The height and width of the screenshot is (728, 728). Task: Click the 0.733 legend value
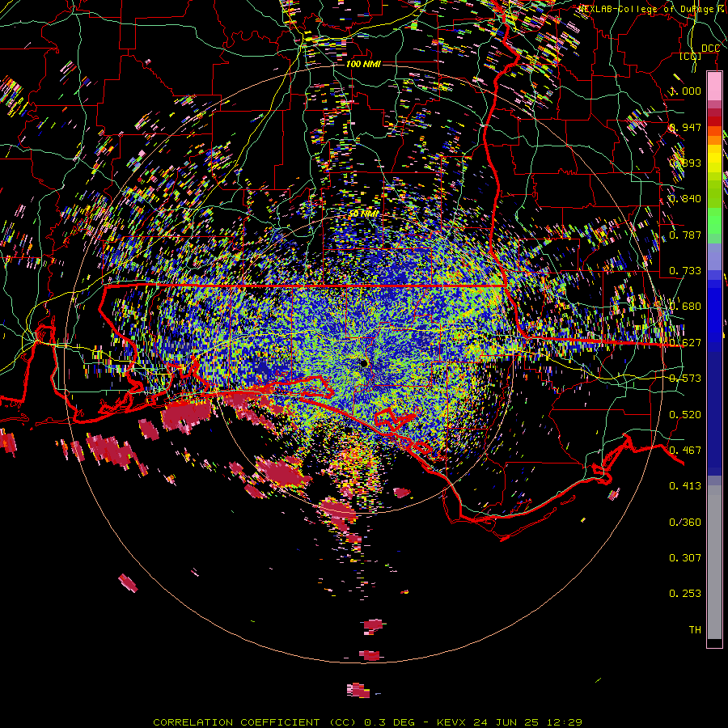[685, 271]
